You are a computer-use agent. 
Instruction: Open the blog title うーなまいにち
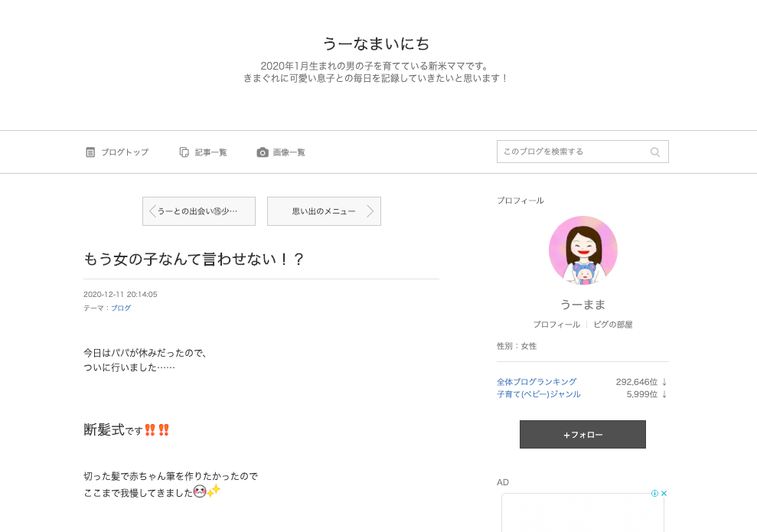[376, 44]
